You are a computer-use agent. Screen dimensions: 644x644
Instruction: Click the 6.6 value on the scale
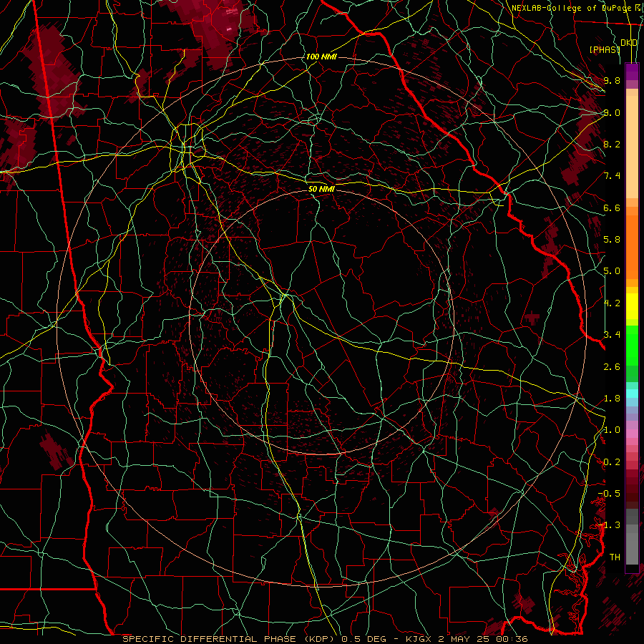point(612,208)
